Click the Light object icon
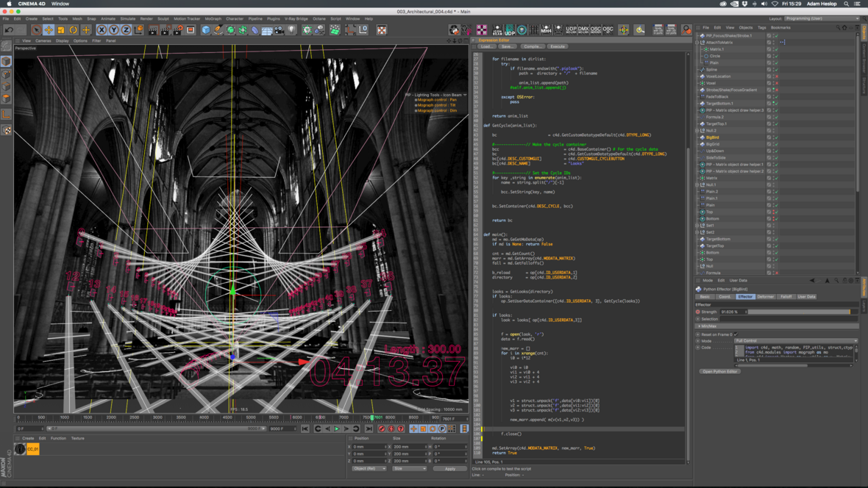The width and height of the screenshot is (868, 488). [292, 30]
